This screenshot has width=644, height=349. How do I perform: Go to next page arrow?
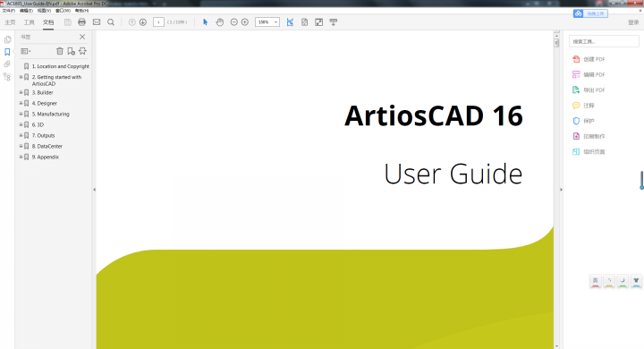[143, 22]
